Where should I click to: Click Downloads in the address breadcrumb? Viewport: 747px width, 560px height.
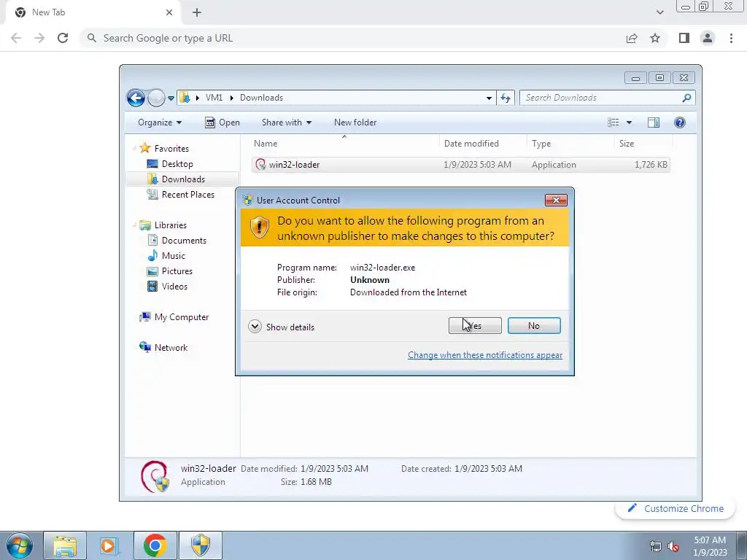pyautogui.click(x=262, y=98)
